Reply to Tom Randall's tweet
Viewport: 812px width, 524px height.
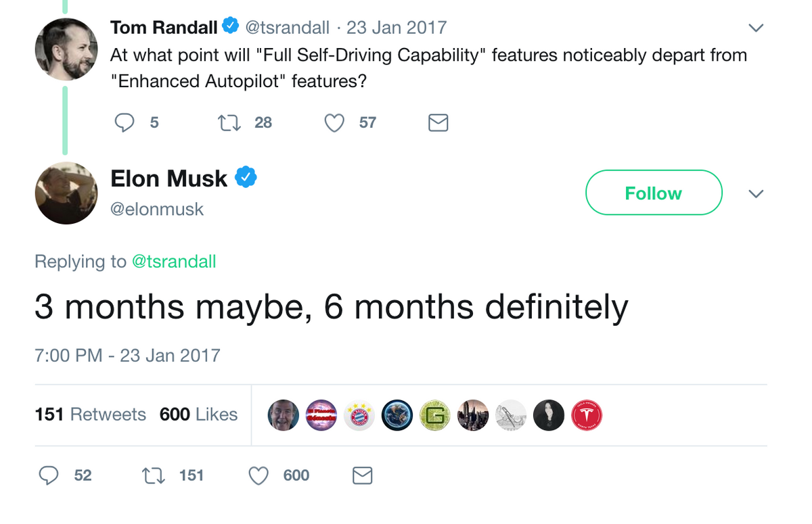tap(125, 122)
